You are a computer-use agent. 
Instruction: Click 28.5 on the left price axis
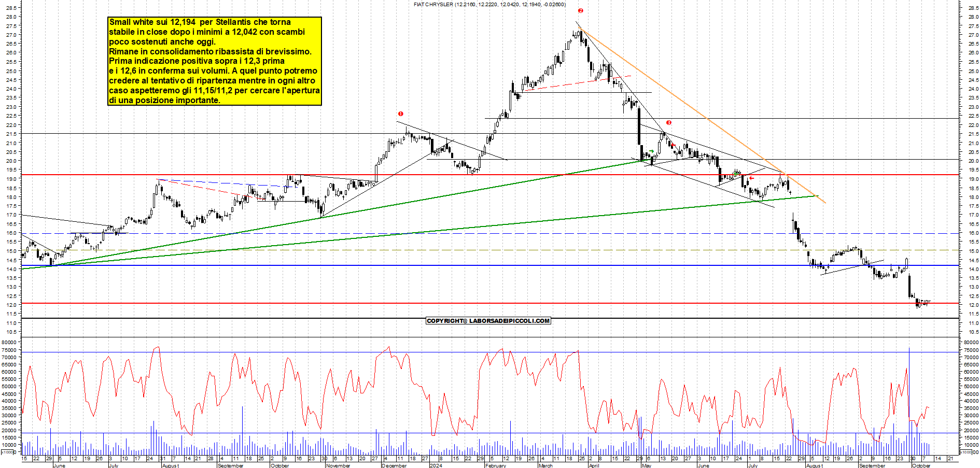[x=11, y=8]
